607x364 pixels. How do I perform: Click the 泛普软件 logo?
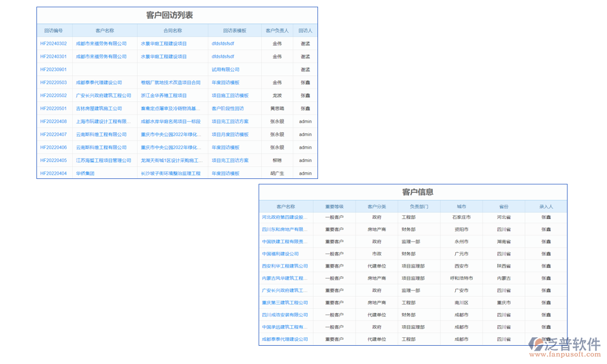[569, 342]
